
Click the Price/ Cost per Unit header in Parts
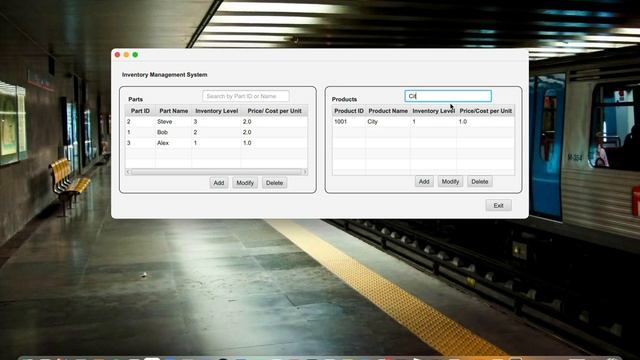pyautogui.click(x=274, y=111)
